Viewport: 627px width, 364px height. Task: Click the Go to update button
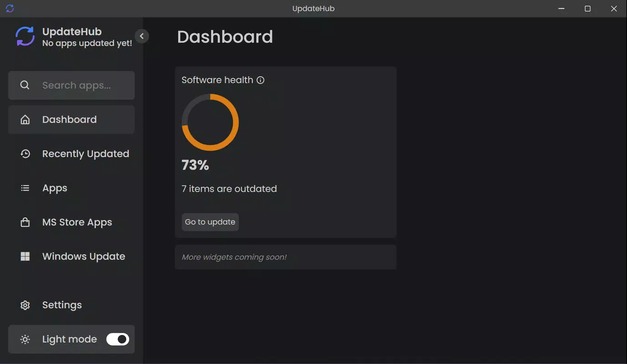pos(210,222)
